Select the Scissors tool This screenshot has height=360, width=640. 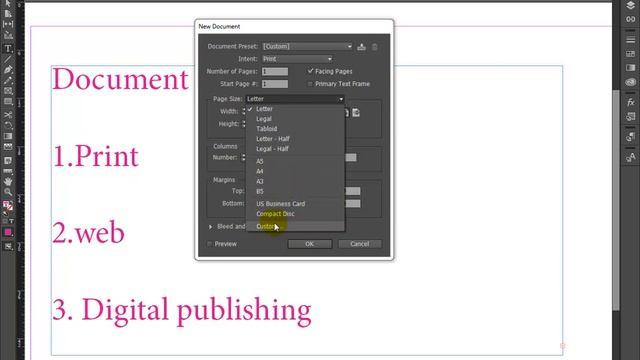pyautogui.click(x=8, y=115)
